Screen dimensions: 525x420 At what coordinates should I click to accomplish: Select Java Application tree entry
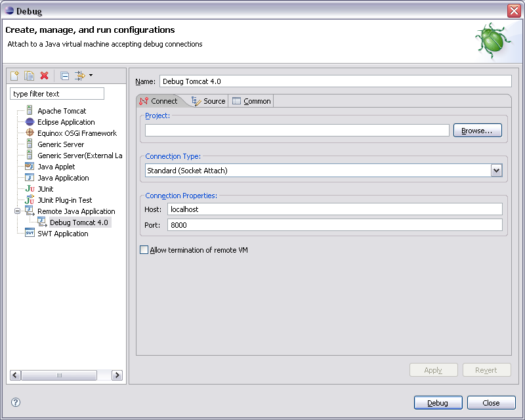[63, 178]
